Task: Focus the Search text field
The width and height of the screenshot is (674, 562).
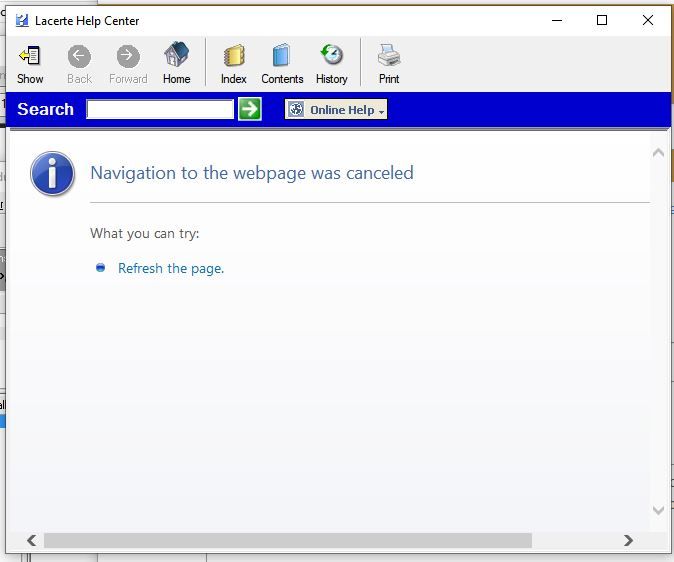Action: point(160,110)
